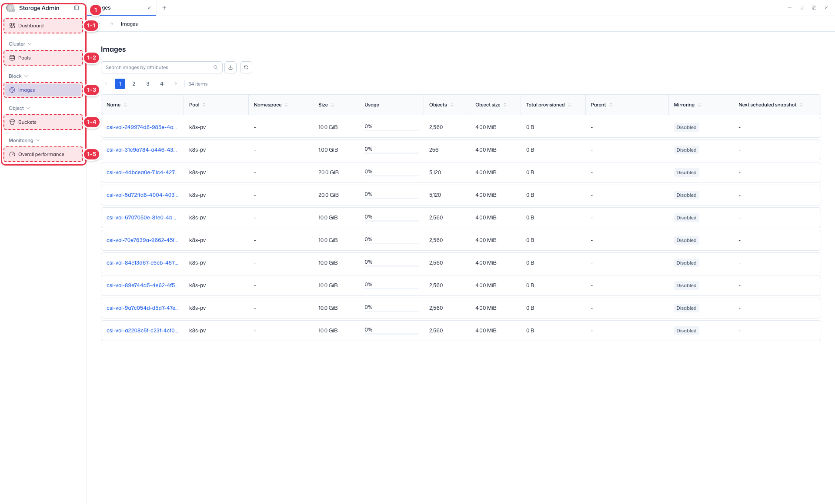Image resolution: width=835 pixels, height=504 pixels.
Task: Focus the Search images by attributes field
Action: (162, 67)
